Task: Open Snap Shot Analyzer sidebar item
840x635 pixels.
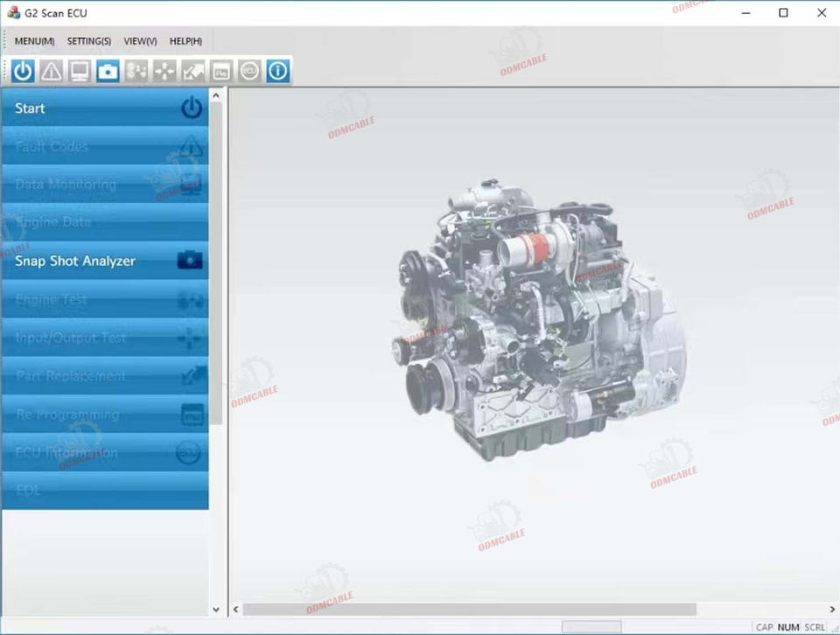Action: [105, 261]
